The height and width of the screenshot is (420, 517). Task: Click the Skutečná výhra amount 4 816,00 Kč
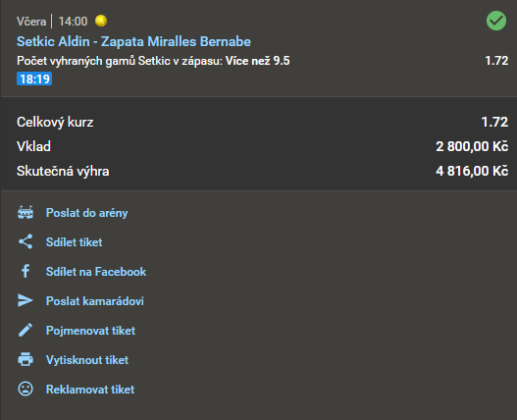[x=472, y=171]
